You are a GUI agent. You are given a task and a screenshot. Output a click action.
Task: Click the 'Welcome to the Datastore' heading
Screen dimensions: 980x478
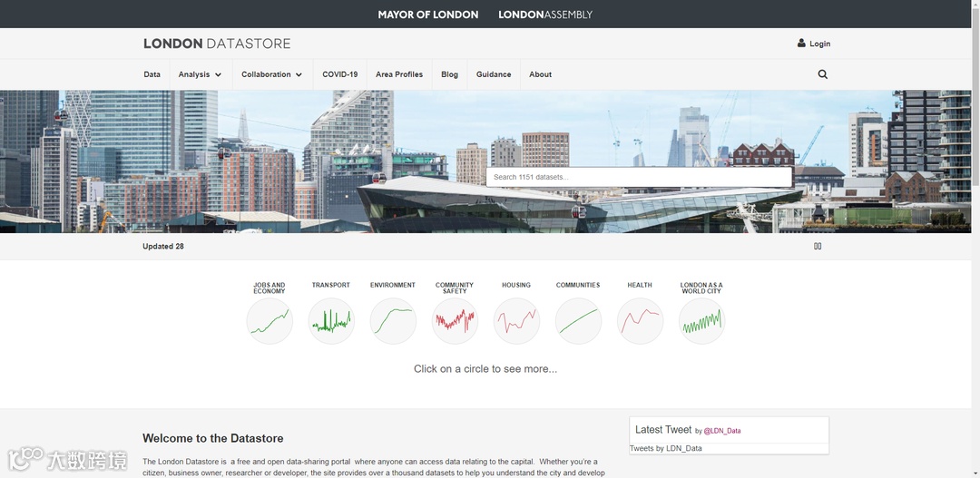tap(213, 438)
